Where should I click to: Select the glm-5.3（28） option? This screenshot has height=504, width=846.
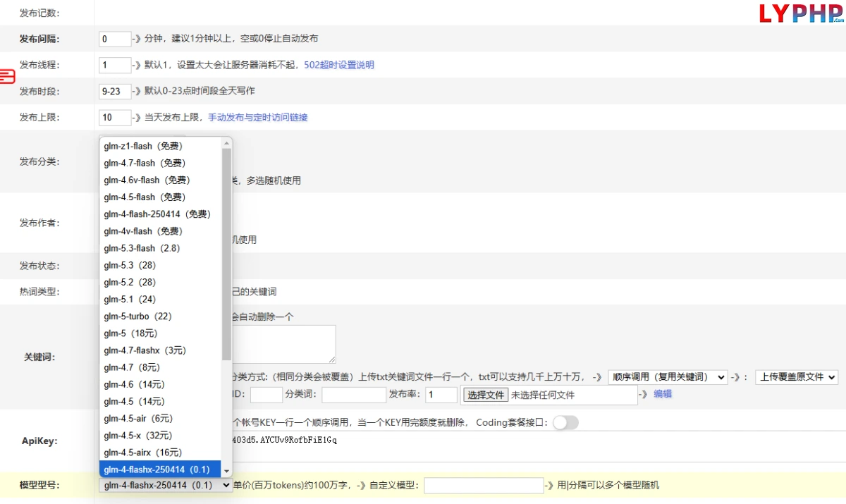click(161, 265)
